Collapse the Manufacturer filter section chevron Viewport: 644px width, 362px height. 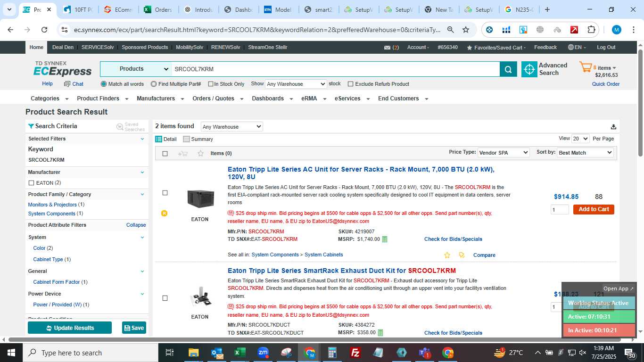[142, 172]
